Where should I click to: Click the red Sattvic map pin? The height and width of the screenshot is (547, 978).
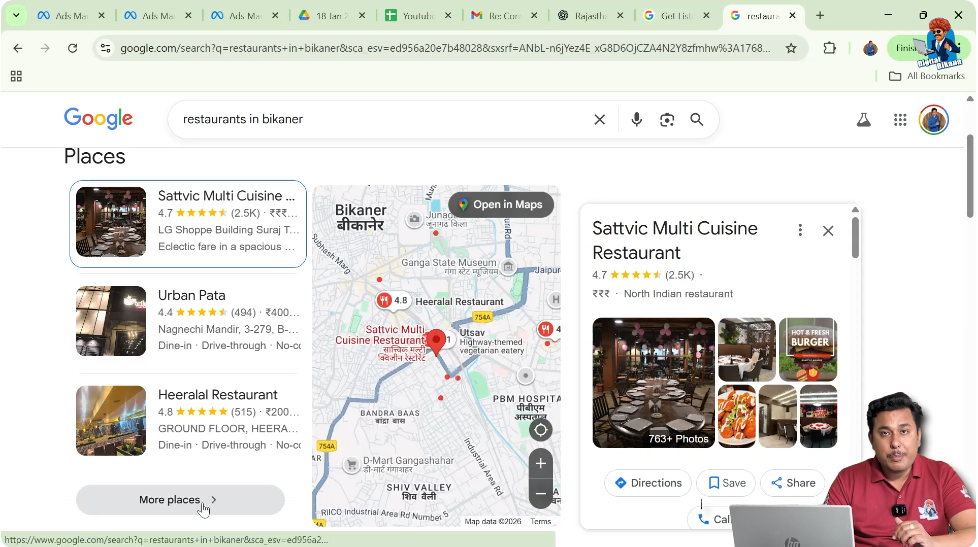point(435,342)
